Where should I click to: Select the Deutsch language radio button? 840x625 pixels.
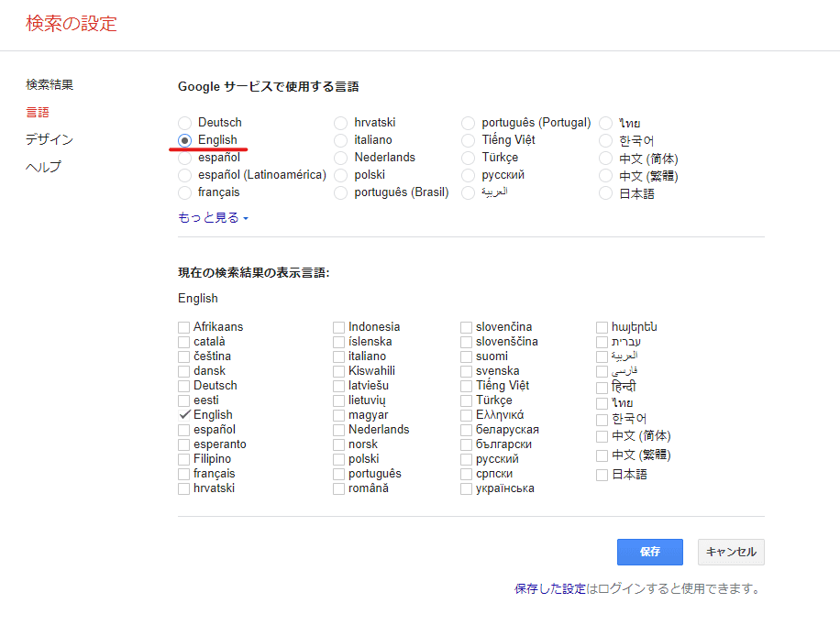coord(185,123)
